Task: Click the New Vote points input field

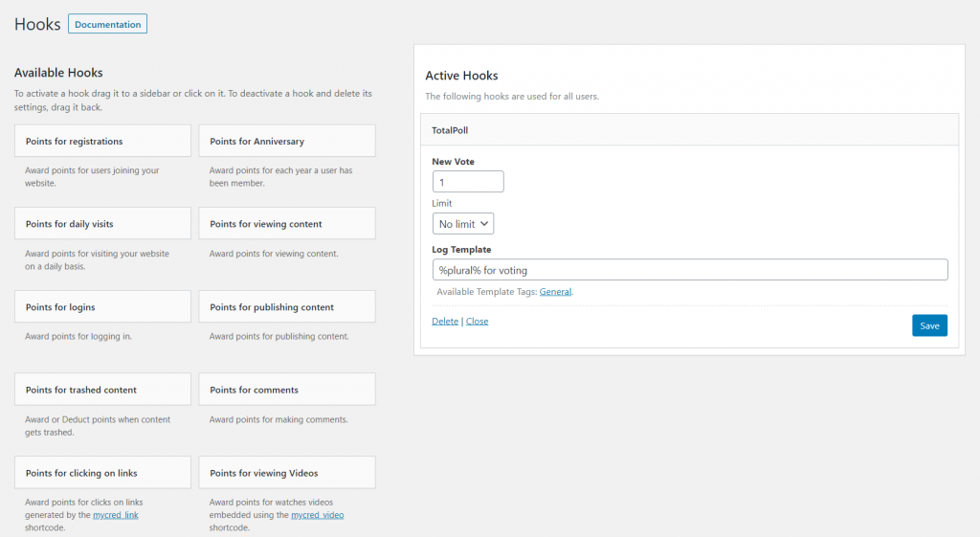Action: (x=468, y=182)
